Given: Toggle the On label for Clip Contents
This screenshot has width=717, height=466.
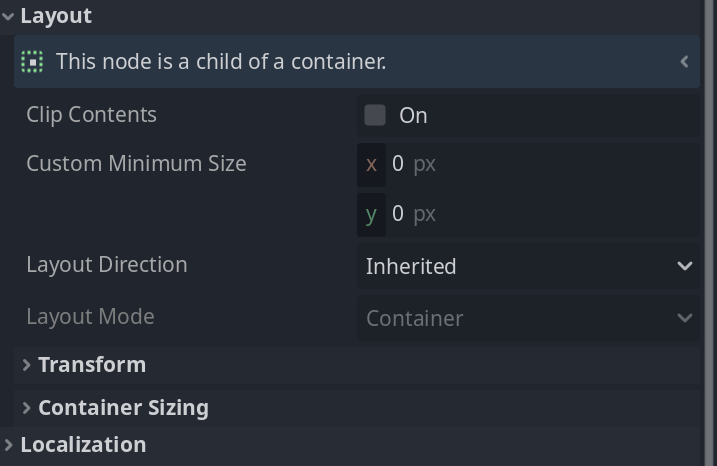Looking at the screenshot, I should tap(413, 116).
